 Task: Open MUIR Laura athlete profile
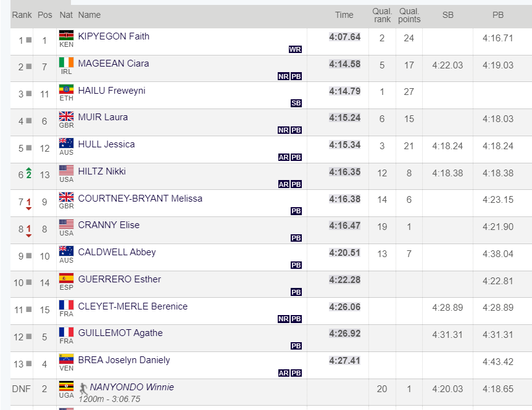click(103, 117)
